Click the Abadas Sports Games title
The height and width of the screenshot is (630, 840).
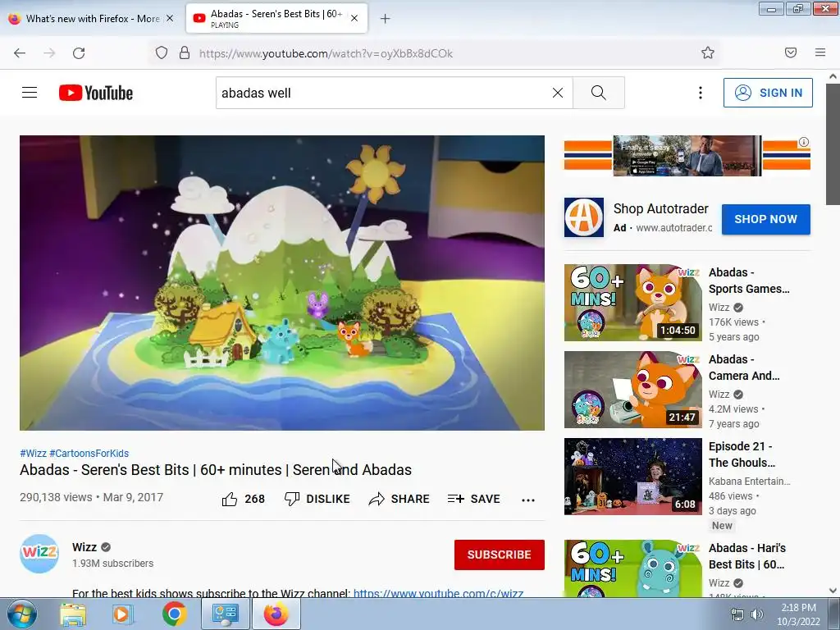(749, 281)
